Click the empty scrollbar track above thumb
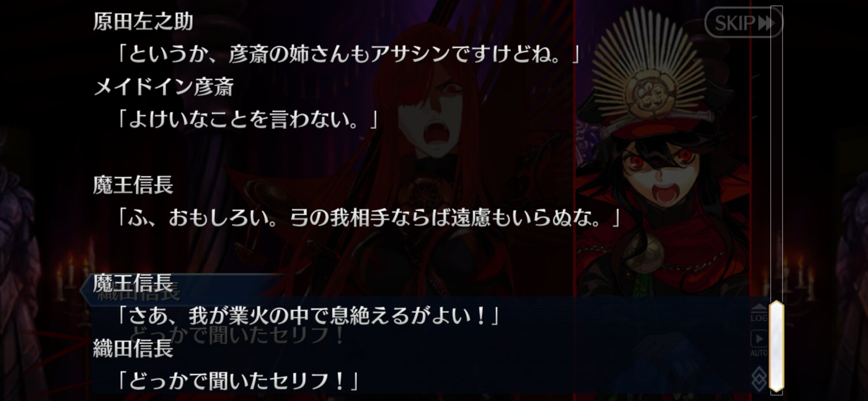Image resolution: width=868 pixels, height=401 pixels. (776, 152)
